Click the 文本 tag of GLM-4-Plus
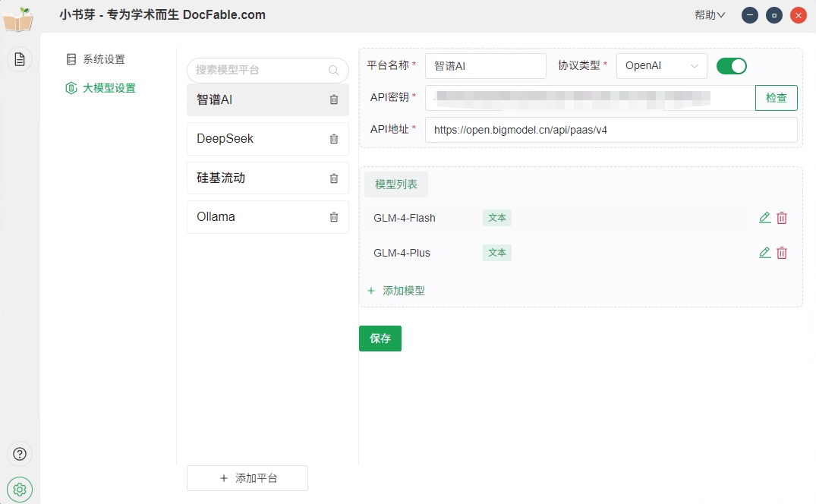816x504 pixels. [497, 253]
